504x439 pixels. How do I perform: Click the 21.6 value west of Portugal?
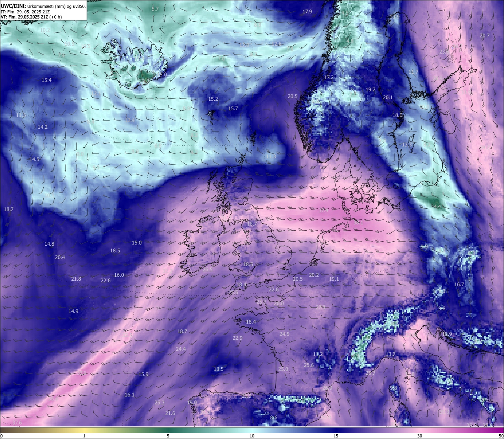[x=170, y=413]
